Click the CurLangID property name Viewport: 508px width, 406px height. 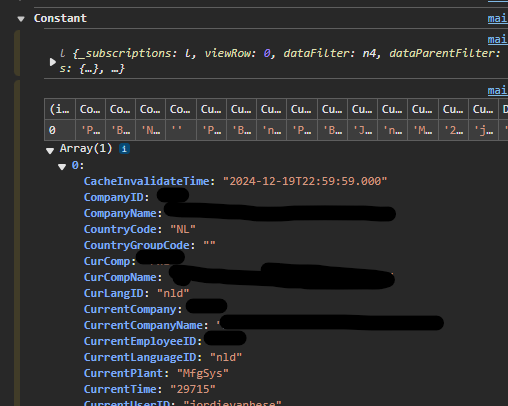(113, 293)
